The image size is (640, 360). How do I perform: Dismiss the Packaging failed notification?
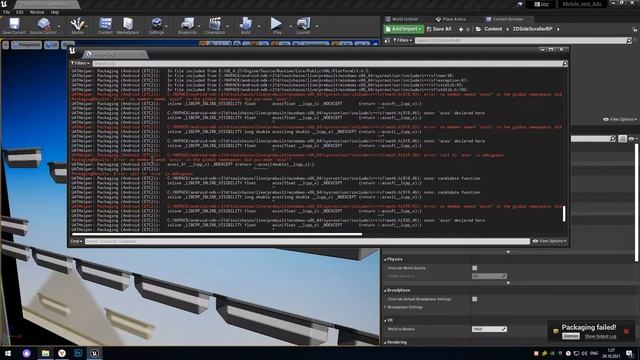click(x=571, y=336)
